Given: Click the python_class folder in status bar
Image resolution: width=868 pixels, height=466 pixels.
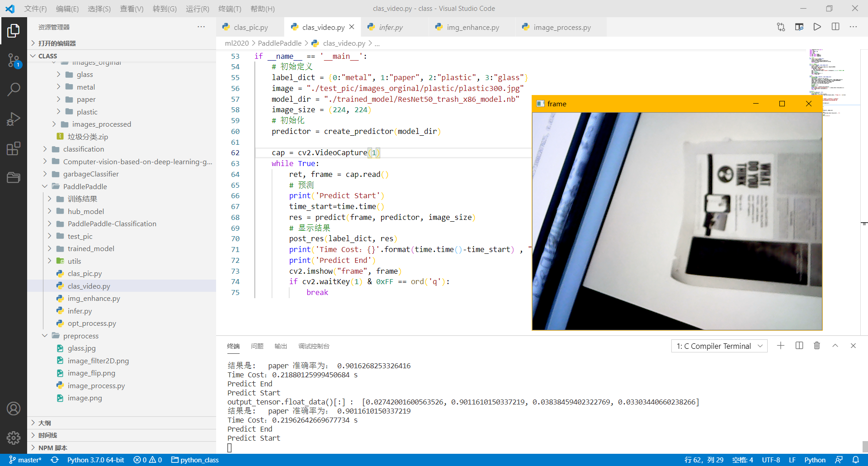Looking at the screenshot, I should 195,460.
